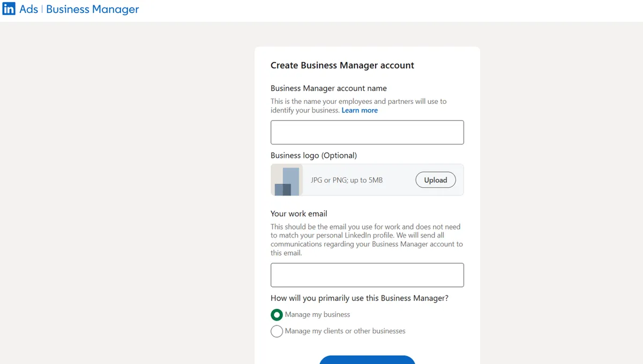Open the Upload button for the business logo

435,180
